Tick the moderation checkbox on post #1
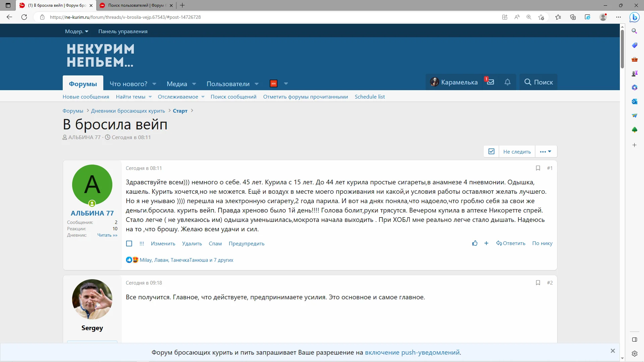Screen dimensions: 644x362 click(129, 244)
